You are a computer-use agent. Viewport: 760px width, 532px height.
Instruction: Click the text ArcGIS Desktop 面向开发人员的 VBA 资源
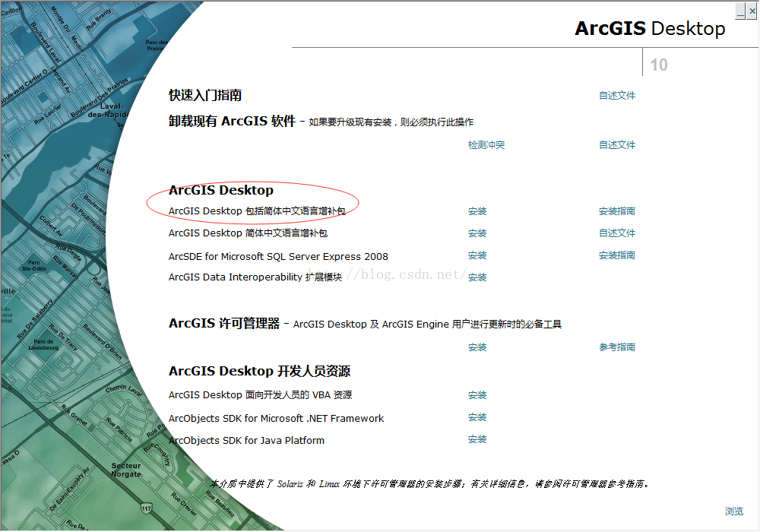coord(260,395)
